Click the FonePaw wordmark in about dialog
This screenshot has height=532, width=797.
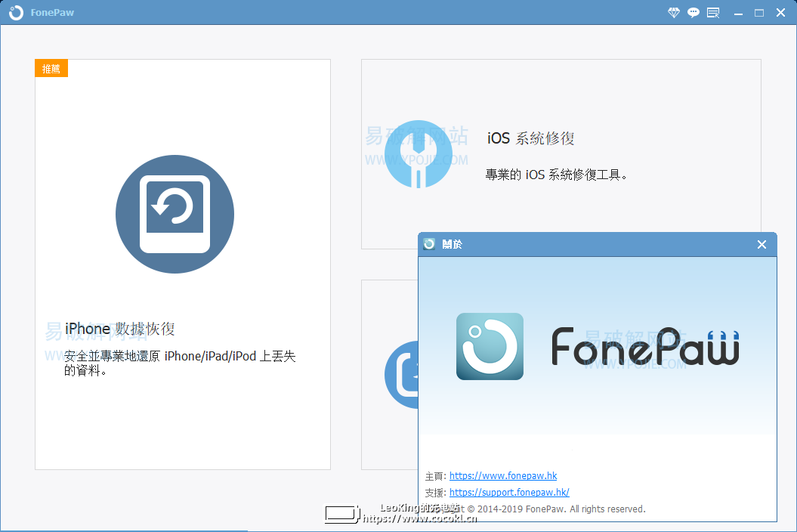[645, 346]
